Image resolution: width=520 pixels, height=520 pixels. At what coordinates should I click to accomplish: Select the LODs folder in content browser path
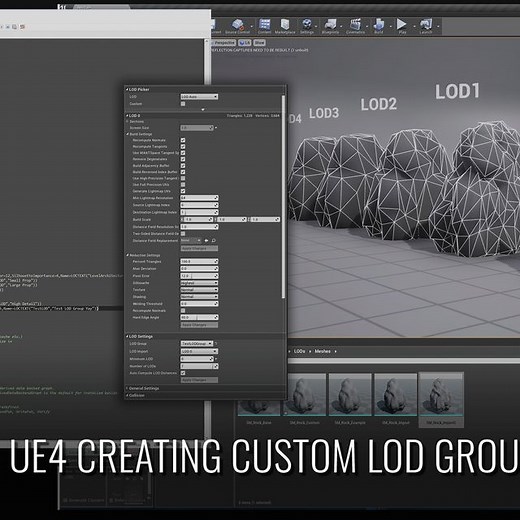[x=299, y=351]
